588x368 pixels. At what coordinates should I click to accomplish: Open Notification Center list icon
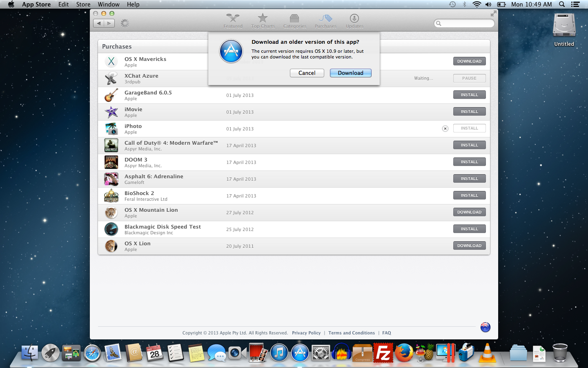click(x=575, y=4)
